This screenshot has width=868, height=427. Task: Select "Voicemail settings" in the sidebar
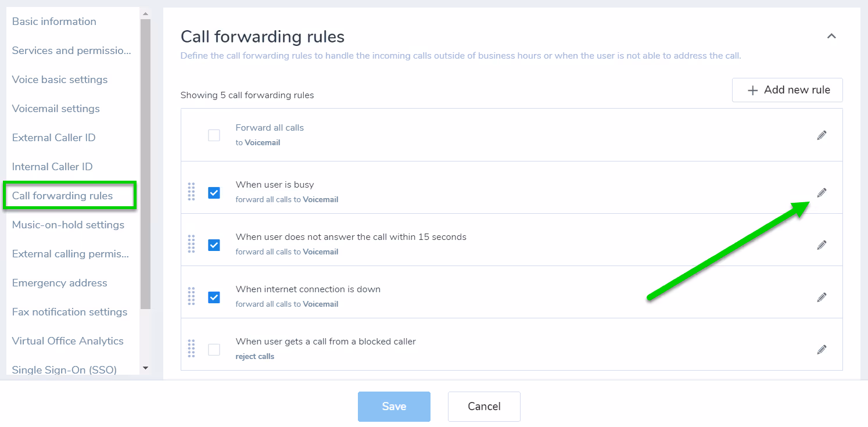[x=56, y=109]
